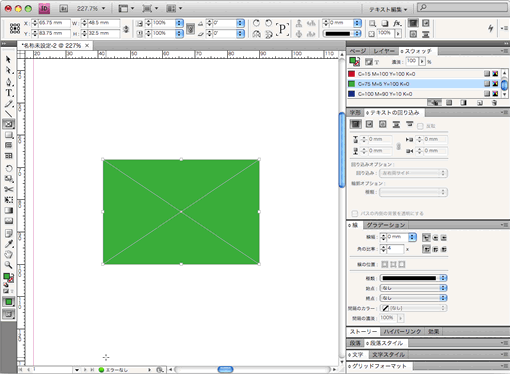Switch to the グラデーション tab
This screenshot has width=510, height=374.
pyautogui.click(x=386, y=225)
